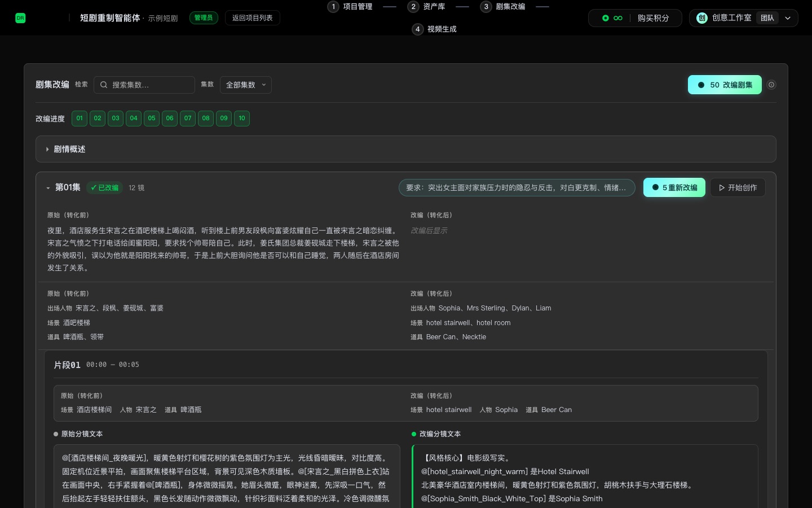Select episode 05 in 改编进度
The width and height of the screenshot is (812, 508).
(152, 119)
